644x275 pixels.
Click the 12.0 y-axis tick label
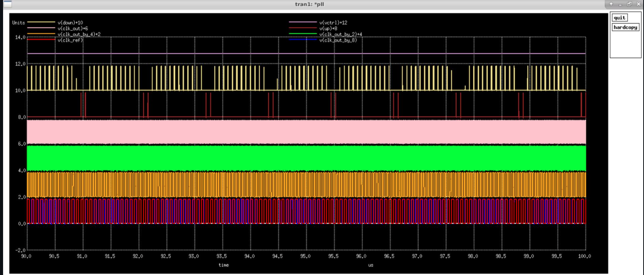pyautogui.click(x=20, y=64)
